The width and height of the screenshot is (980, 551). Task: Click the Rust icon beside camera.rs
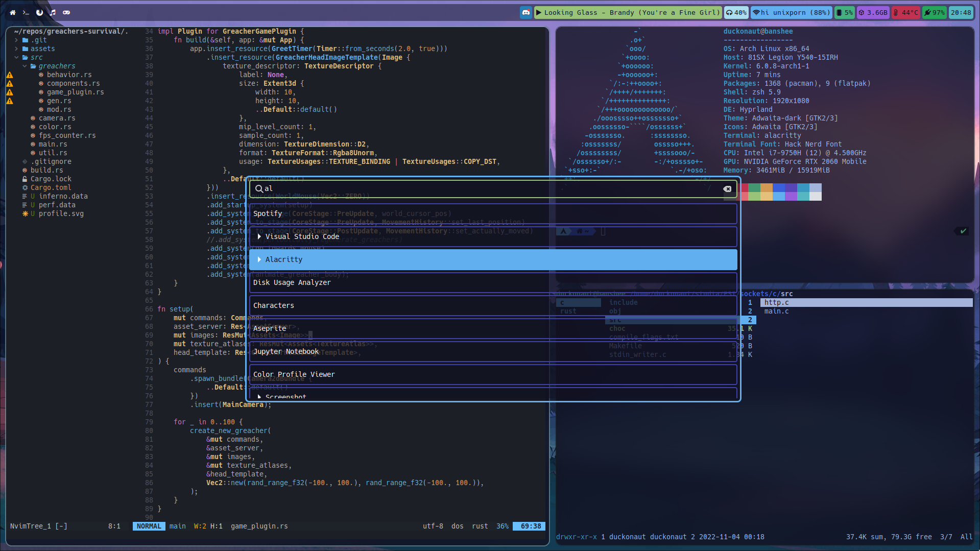tap(33, 118)
